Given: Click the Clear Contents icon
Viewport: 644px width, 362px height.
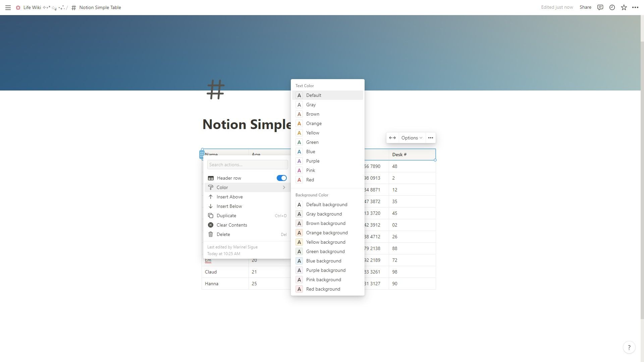Looking at the screenshot, I should (211, 225).
